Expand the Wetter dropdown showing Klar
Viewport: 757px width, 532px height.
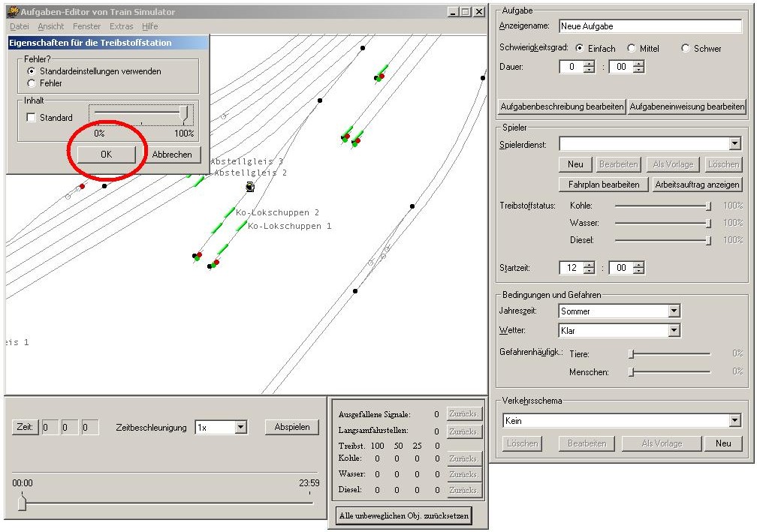point(674,330)
